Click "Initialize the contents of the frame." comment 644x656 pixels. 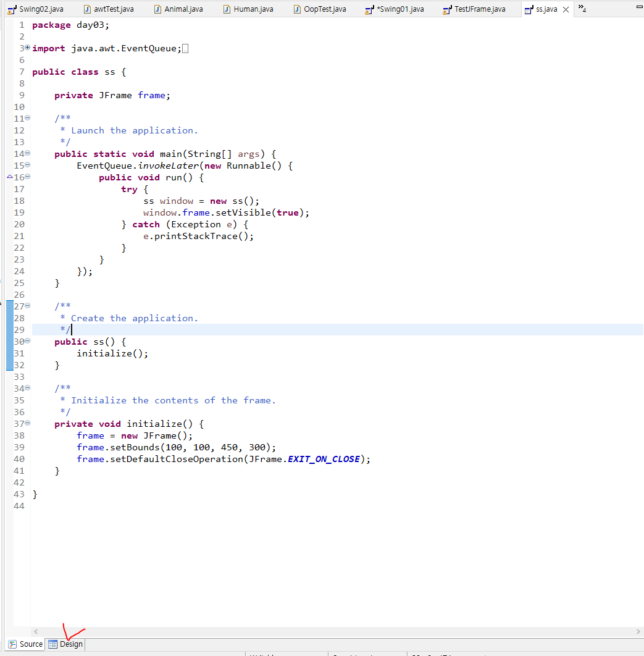pyautogui.click(x=174, y=400)
